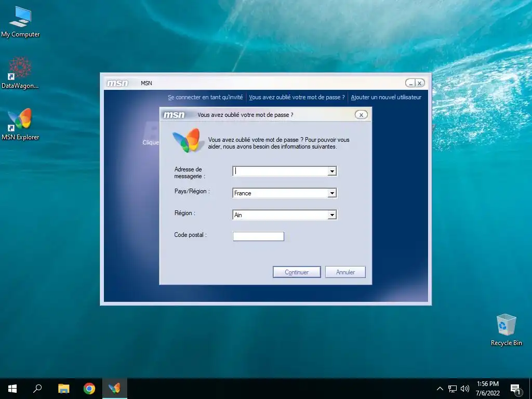The height and width of the screenshot is (399, 532).
Task: Show the calendar from the taskbar clock
Action: 488,389
